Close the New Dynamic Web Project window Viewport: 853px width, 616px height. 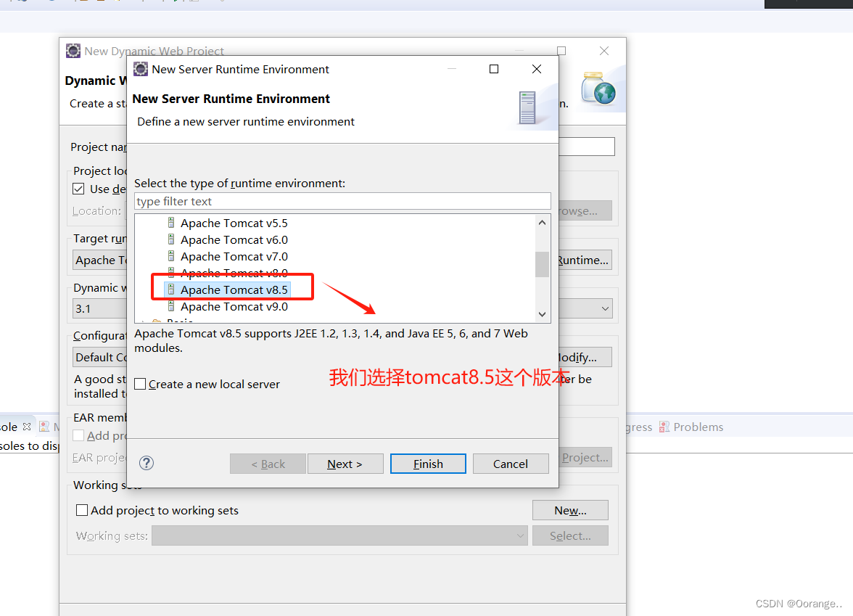[603, 51]
